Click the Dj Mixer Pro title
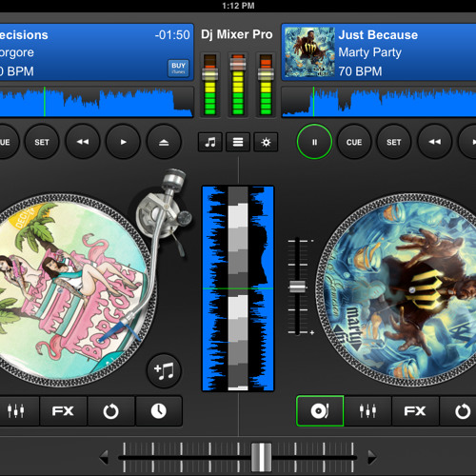Viewport: 476px width, 476px height. [x=237, y=34]
